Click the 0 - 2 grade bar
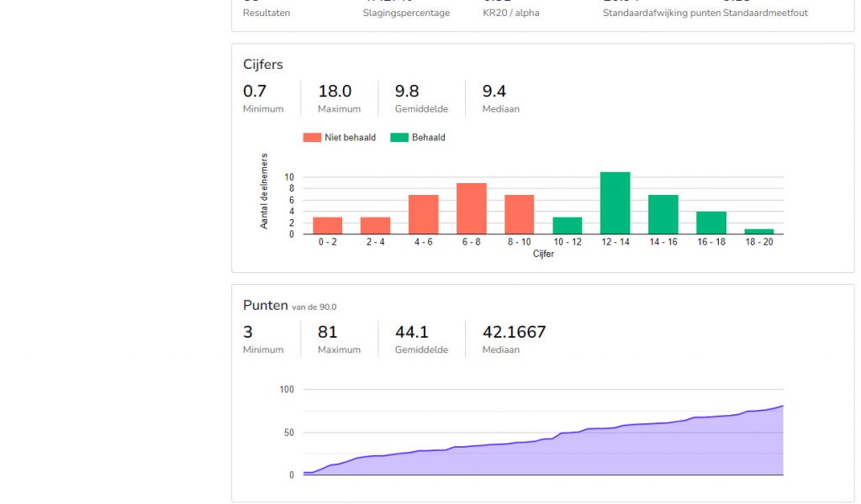The image size is (861, 504). pos(328,226)
